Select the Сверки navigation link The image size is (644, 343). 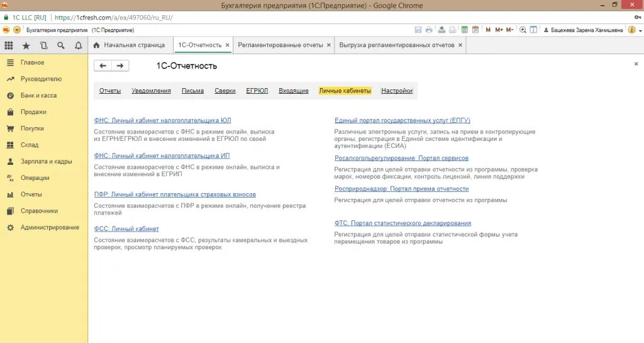(225, 91)
